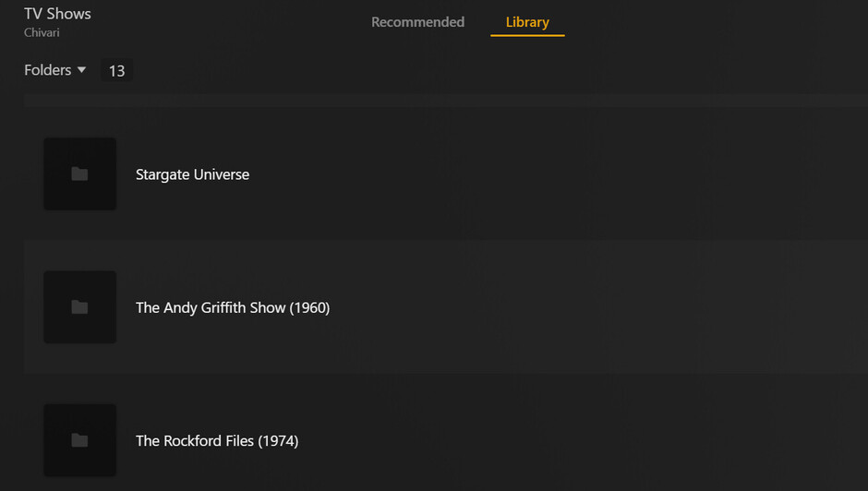868x491 pixels.
Task: Open the Stargate Universe title link
Action: [x=192, y=174]
